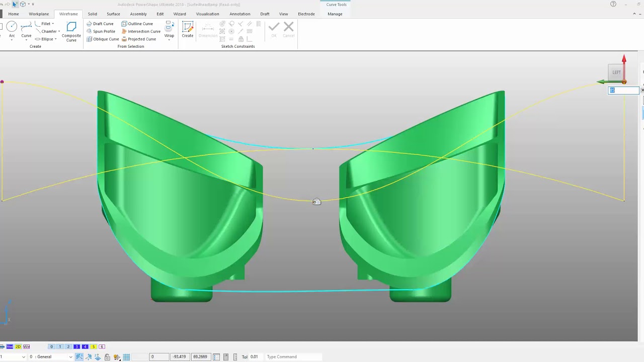This screenshot has width=644, height=362.
Task: Open the Fillet dropdown arrow
Action: point(53,24)
